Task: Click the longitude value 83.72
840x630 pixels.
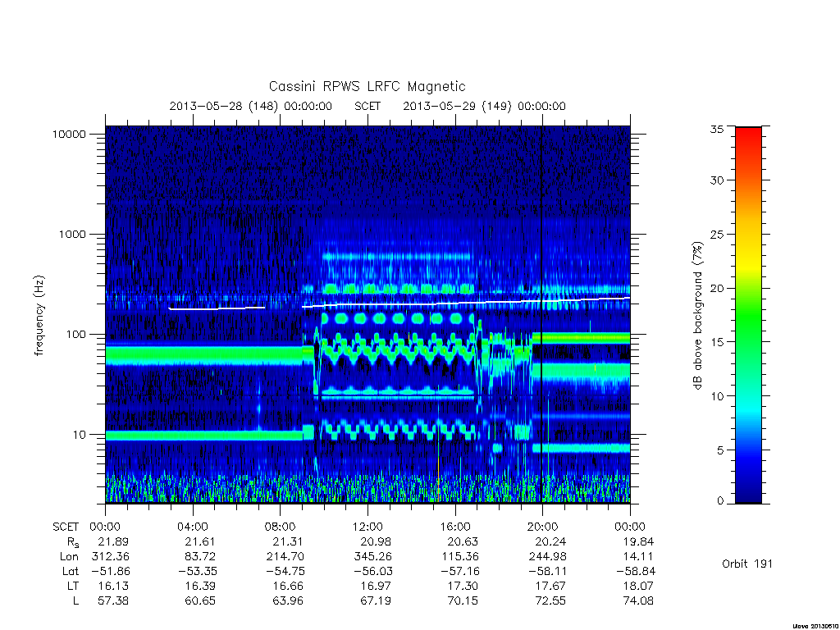Action: point(200,557)
